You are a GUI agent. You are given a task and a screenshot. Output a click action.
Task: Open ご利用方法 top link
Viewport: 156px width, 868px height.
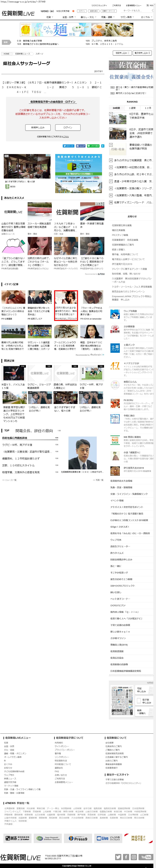coord(117,5)
